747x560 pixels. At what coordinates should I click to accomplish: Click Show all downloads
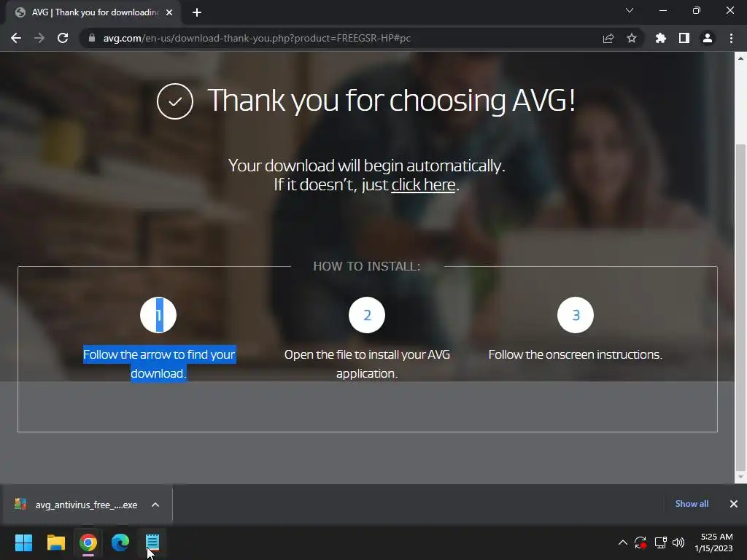[x=692, y=504]
